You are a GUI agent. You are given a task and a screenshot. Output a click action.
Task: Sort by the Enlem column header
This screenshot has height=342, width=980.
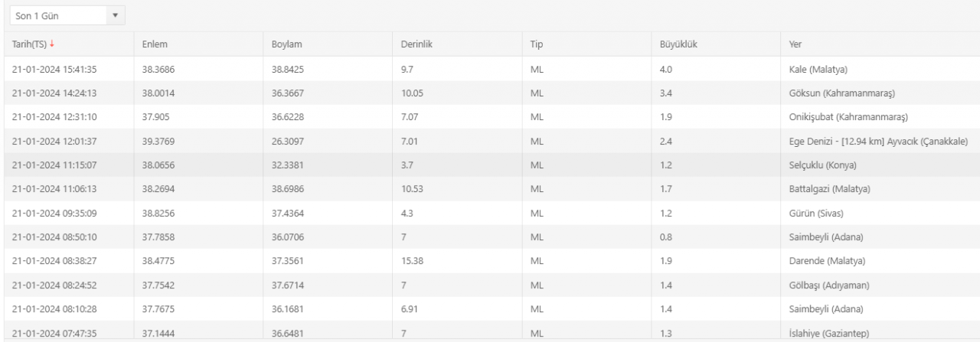point(154,44)
